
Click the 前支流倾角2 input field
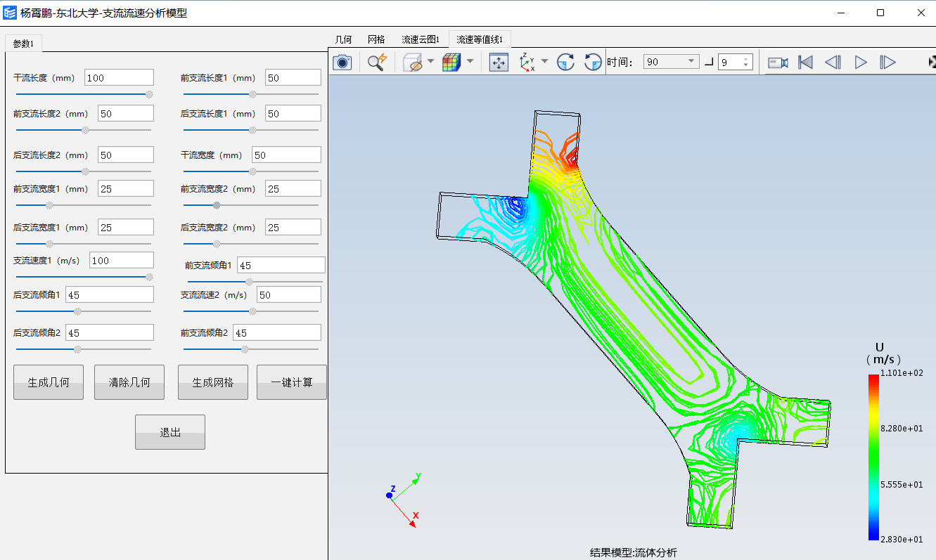pyautogui.click(x=277, y=332)
